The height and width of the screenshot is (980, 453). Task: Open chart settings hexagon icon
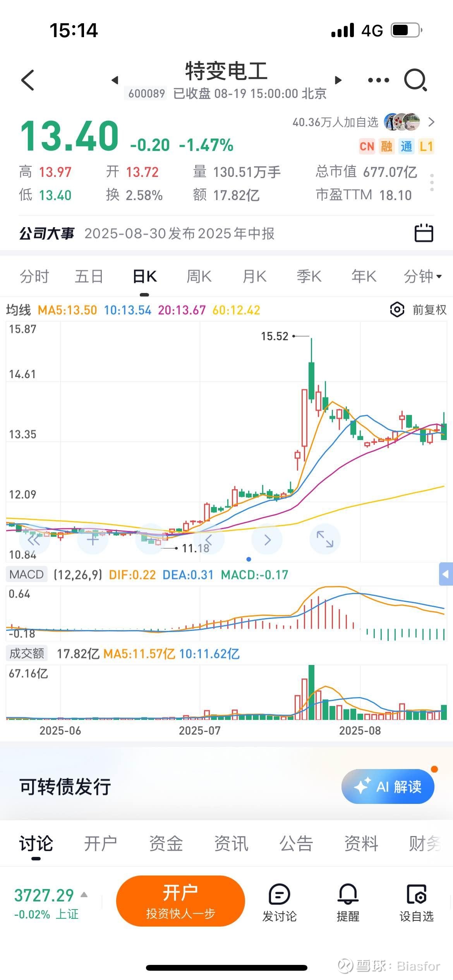tap(397, 310)
